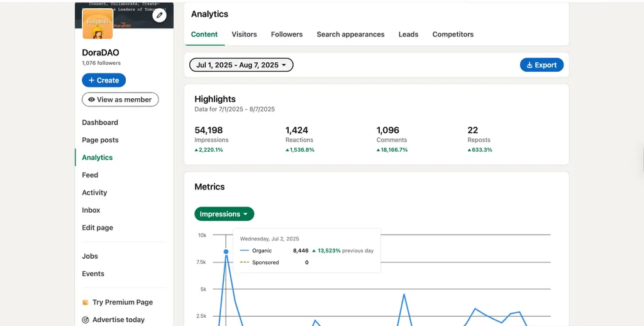Switch to the Content tab
This screenshot has width=644, height=326.
click(x=204, y=35)
